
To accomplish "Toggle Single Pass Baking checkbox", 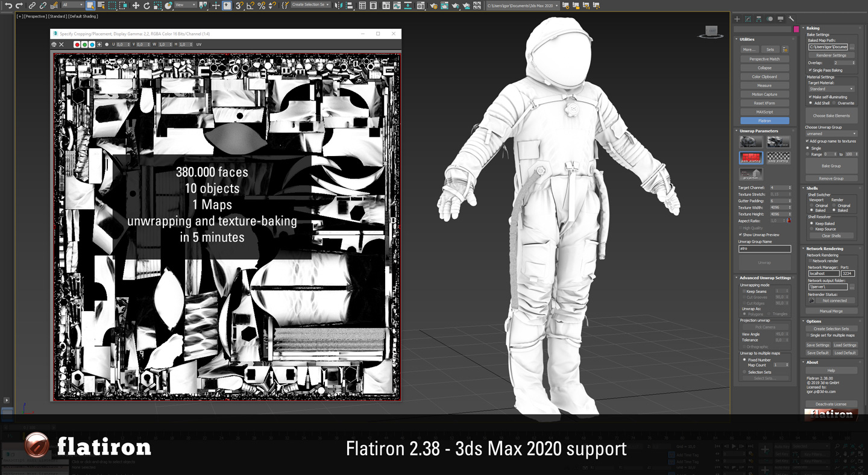I will pyautogui.click(x=810, y=70).
